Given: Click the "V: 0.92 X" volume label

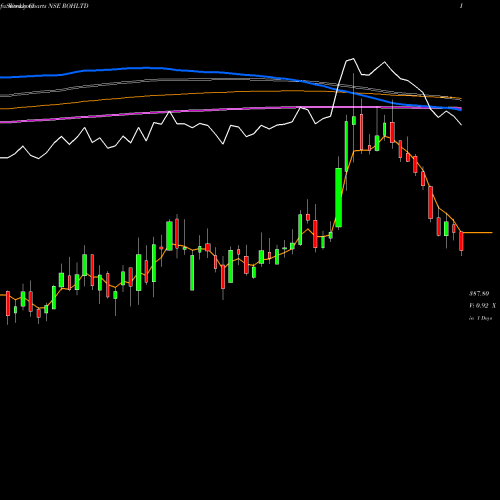Looking at the screenshot, I should pyautogui.click(x=482, y=305).
